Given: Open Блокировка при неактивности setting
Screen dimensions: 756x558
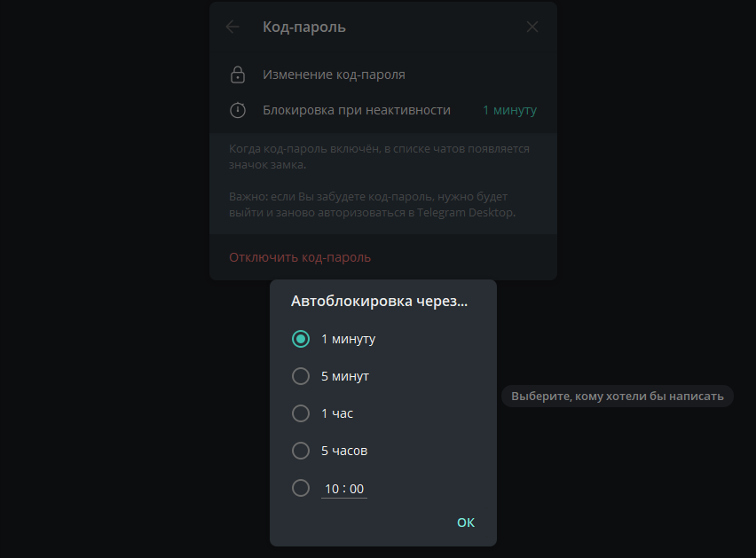Looking at the screenshot, I should pyautogui.click(x=357, y=111).
